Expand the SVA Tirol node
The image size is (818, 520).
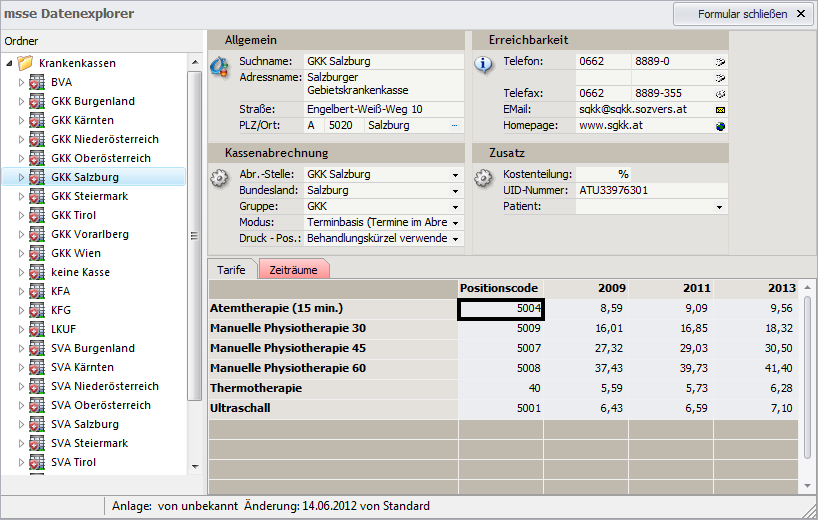[21, 463]
